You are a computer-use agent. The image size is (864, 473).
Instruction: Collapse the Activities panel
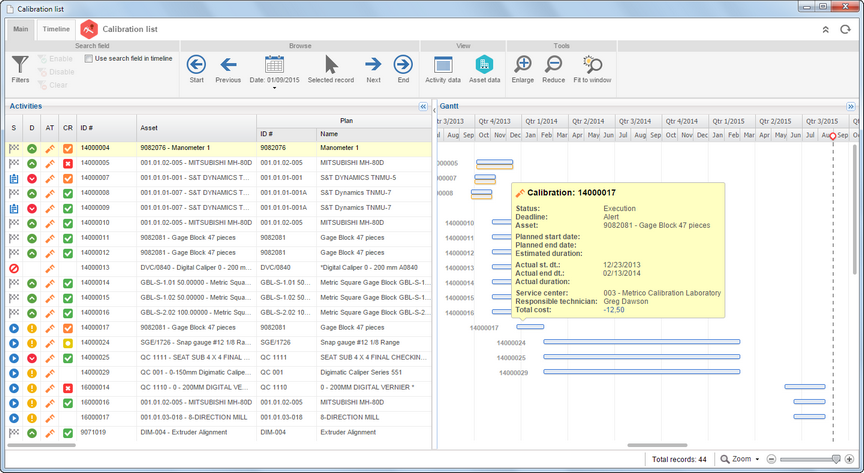pos(423,106)
